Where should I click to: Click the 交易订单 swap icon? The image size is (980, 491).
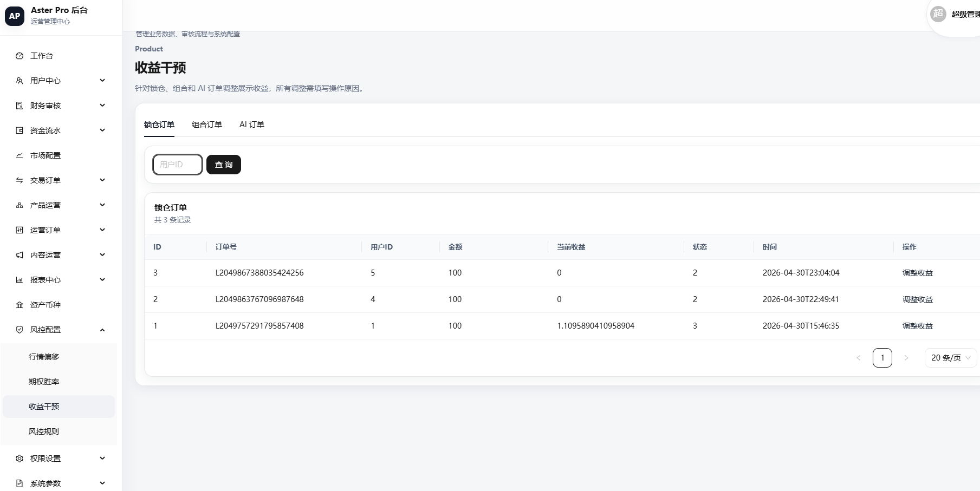pyautogui.click(x=20, y=180)
